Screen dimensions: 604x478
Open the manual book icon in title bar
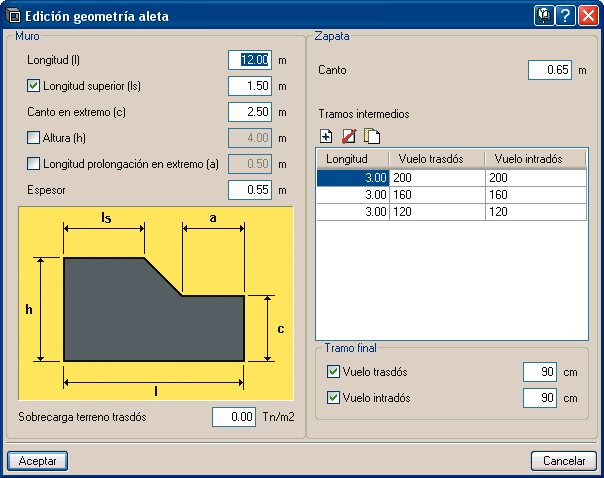click(544, 16)
